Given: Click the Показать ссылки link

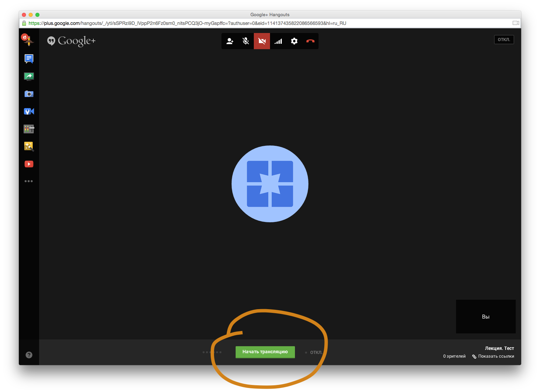Looking at the screenshot, I should [496, 356].
